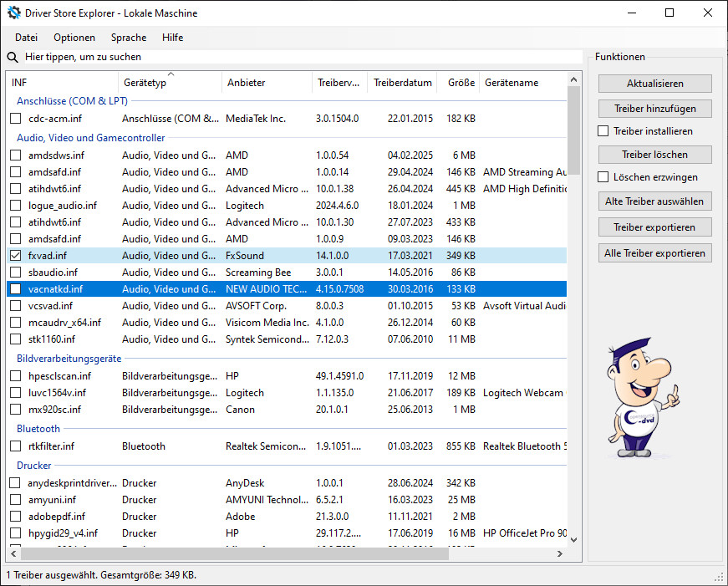Collapse the 'Audio, Video und Gamecontroller' group
The height and width of the screenshot is (586, 728).
click(x=91, y=138)
